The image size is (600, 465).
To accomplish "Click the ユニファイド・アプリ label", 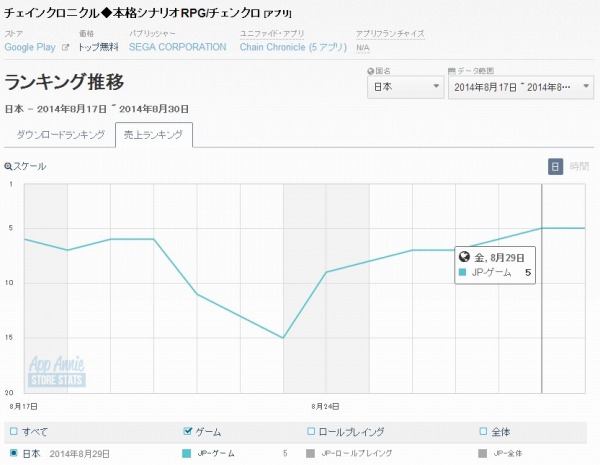I will point(272,34).
